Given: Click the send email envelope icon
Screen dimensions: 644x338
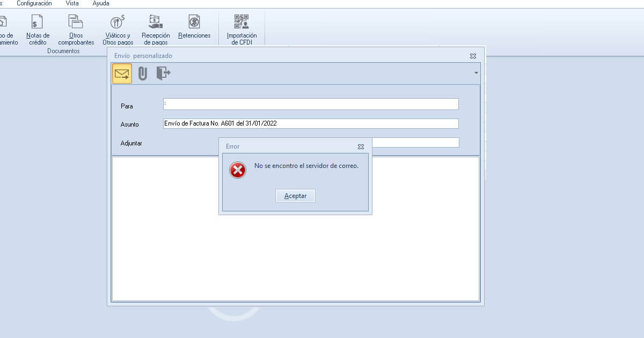Looking at the screenshot, I should (122, 74).
